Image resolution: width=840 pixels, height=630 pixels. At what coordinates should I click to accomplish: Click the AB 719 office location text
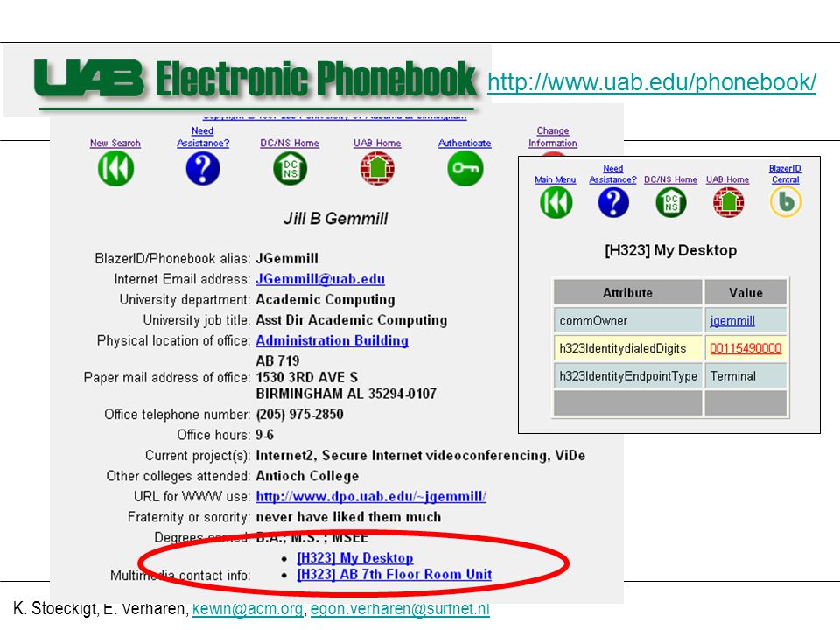277,360
